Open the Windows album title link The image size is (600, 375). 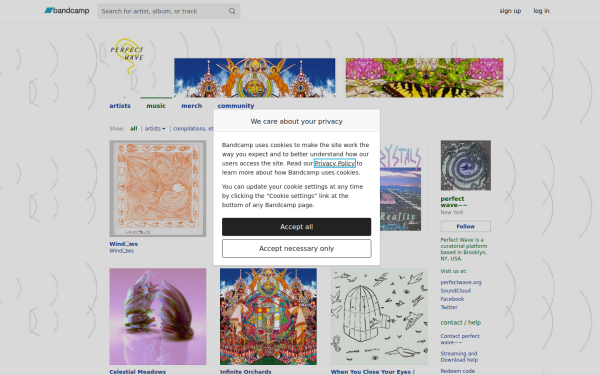(124, 244)
